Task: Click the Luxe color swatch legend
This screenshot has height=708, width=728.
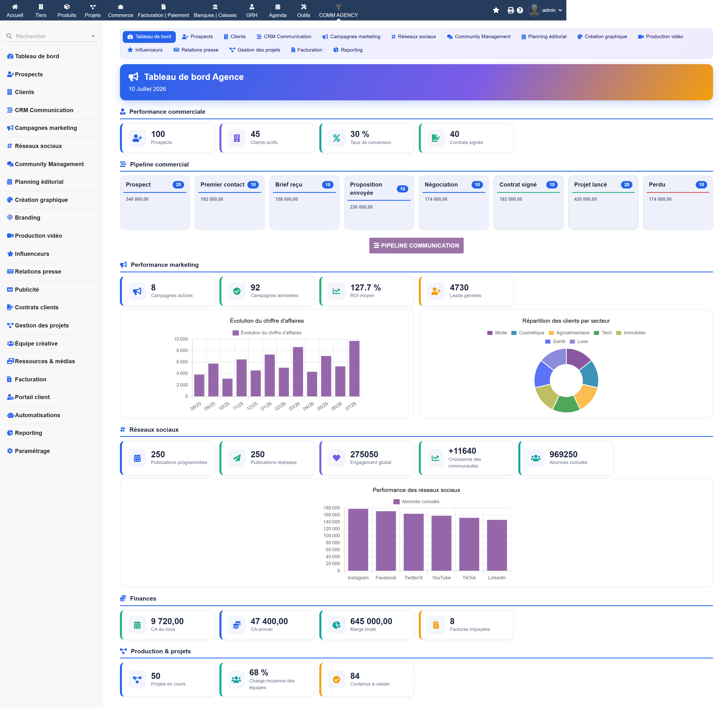Action: click(x=572, y=341)
